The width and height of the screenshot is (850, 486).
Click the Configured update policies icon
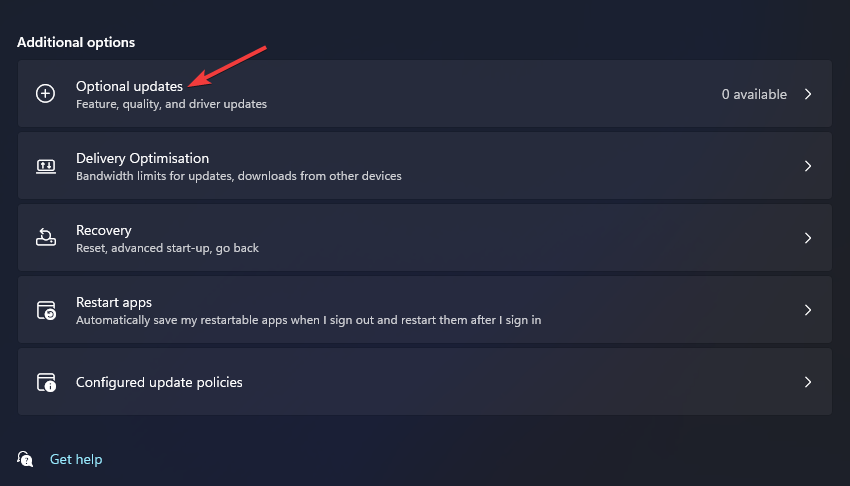coord(45,382)
